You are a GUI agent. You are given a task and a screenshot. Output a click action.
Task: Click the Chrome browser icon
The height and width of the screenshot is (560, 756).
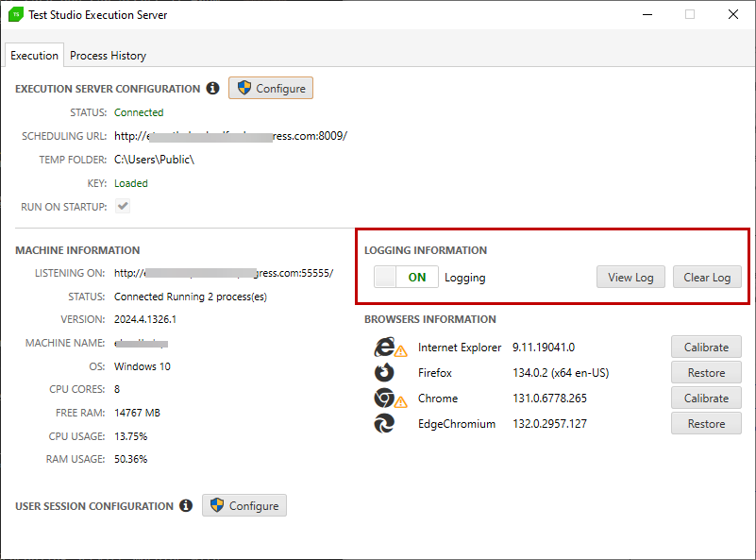coord(384,398)
